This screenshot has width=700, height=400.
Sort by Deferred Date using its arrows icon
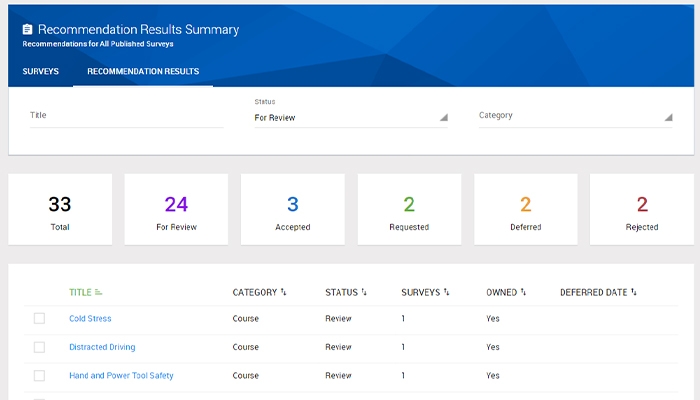634,293
